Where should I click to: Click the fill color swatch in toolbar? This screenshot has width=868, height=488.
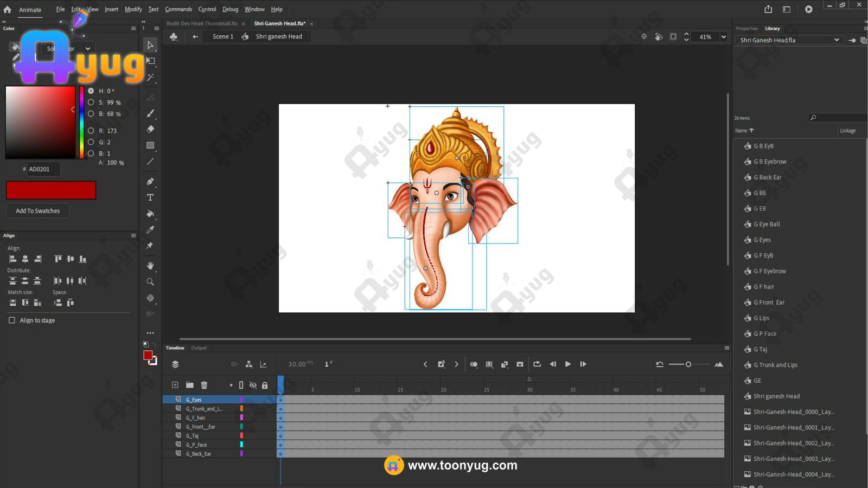pos(148,355)
